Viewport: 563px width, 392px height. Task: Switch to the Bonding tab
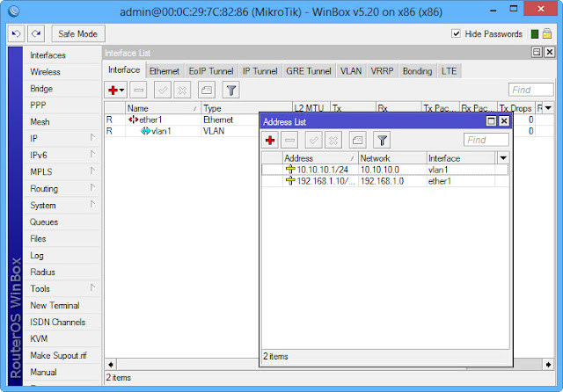pyautogui.click(x=417, y=71)
